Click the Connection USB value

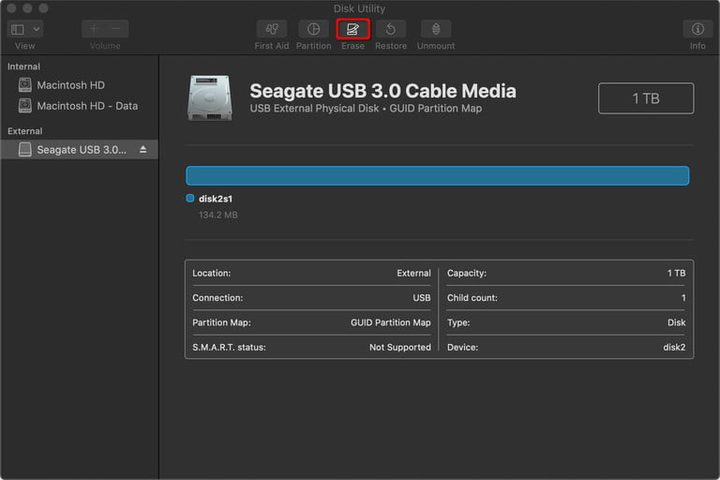tap(422, 298)
